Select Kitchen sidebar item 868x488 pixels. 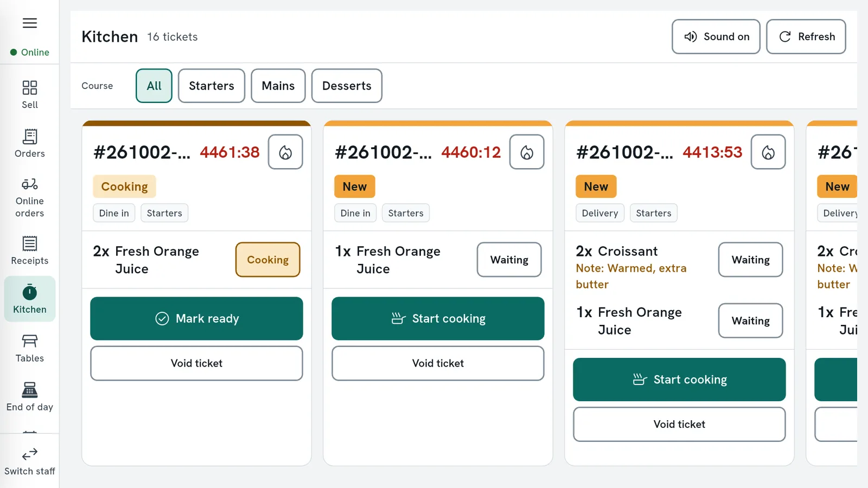point(30,299)
